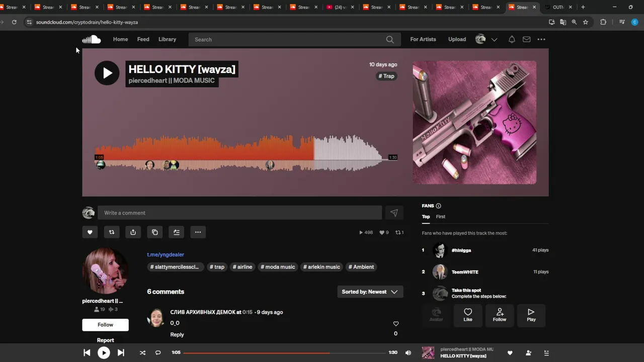Click the share icon button
Image resolution: width=644 pixels, height=362 pixels.
pos(133,232)
